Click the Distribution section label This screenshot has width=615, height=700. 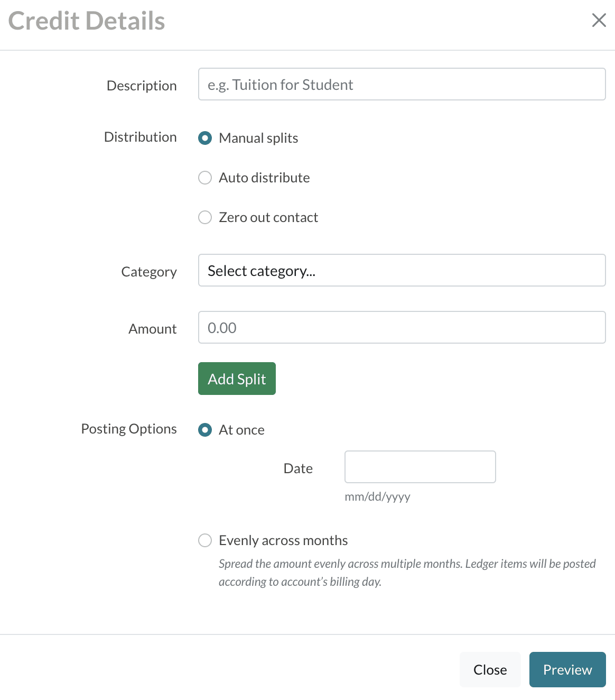pos(141,137)
